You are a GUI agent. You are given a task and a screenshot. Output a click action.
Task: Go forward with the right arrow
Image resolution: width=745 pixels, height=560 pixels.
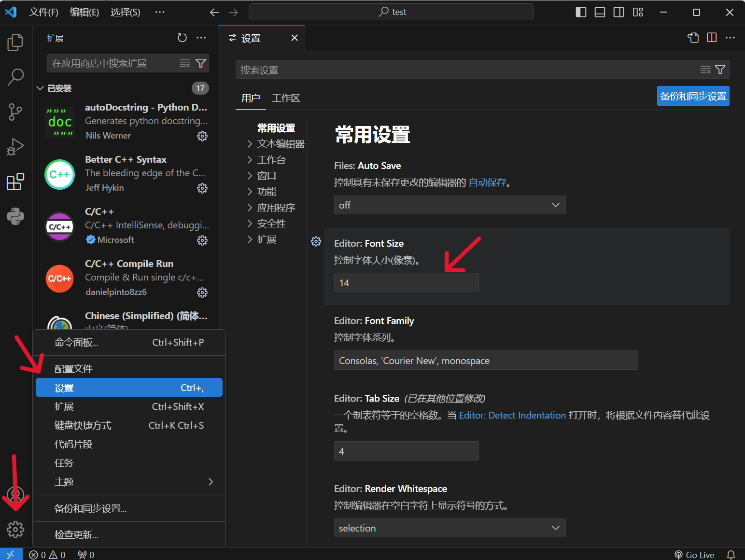point(233,12)
